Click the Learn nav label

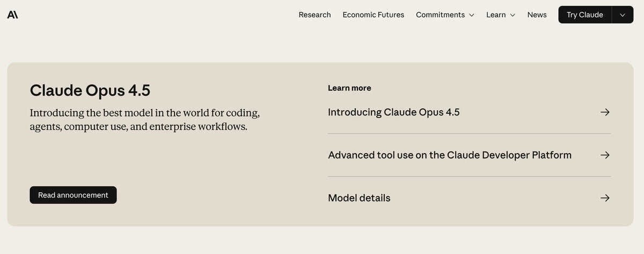496,15
